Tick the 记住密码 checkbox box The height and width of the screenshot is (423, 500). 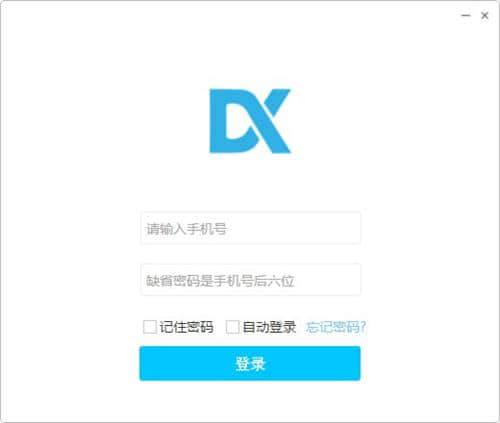(150, 327)
